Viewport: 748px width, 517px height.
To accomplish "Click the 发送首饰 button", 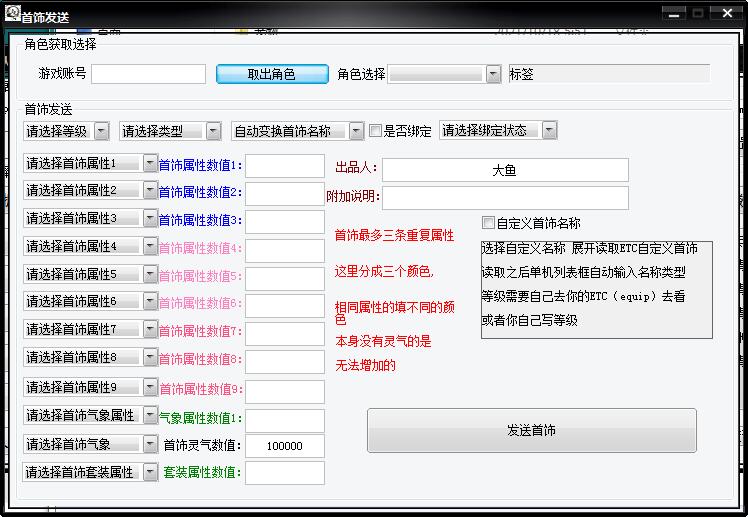I will tap(531, 430).
